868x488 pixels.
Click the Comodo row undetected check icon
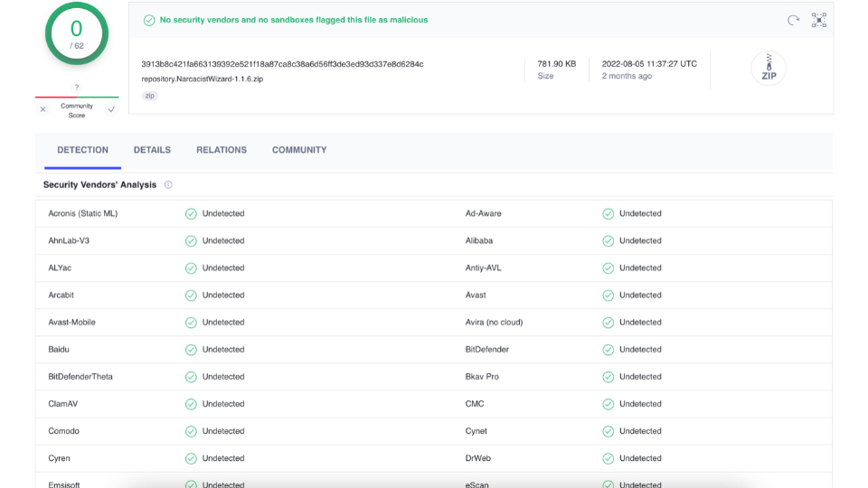pyautogui.click(x=191, y=431)
